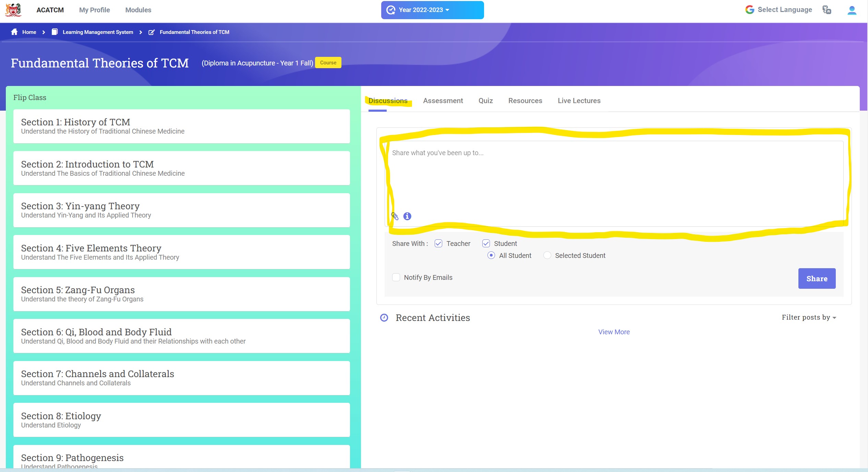Viewport: 868px width, 472px height.
Task: Toggle the Teacher checkbox
Action: pyautogui.click(x=438, y=244)
